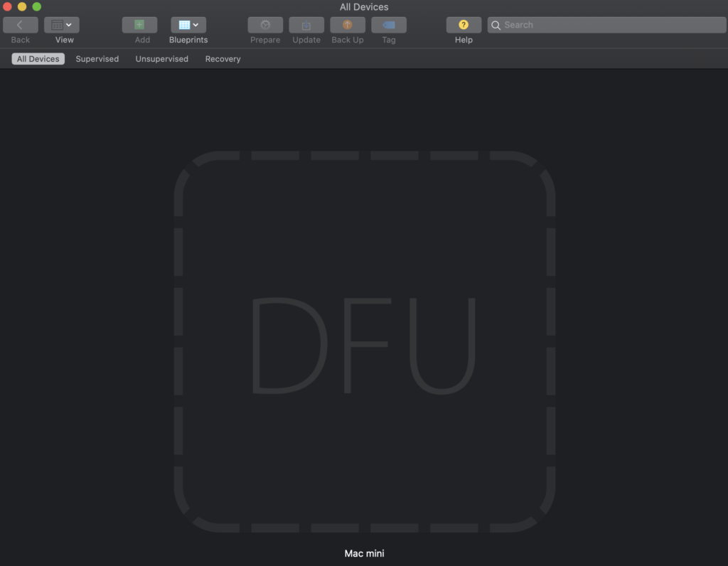Viewport: 728px width, 566px height.
Task: Select the All Devices filter tab
Action: [x=38, y=59]
